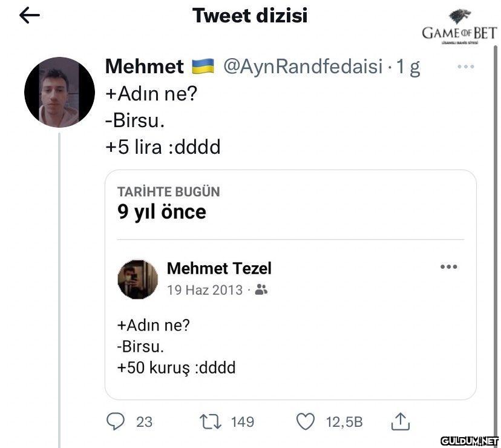Open the "+50 kuruş :dddd" embedded post text
Viewport: 501px width, 448px height.
click(176, 367)
